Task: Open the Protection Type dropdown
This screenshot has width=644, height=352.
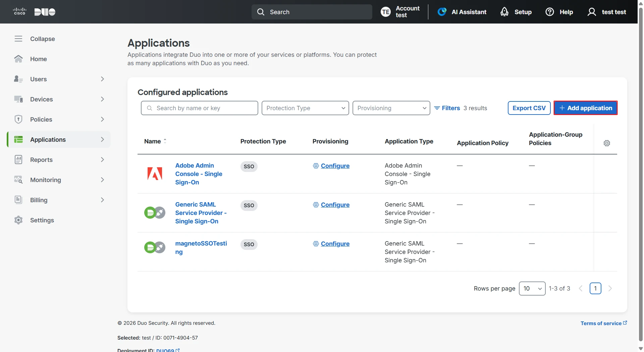Action: point(305,108)
